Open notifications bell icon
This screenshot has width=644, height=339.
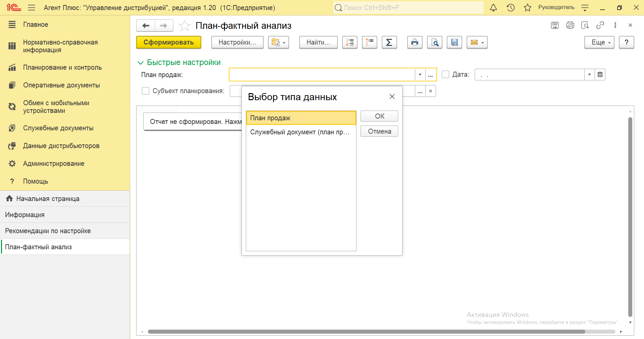pos(493,8)
